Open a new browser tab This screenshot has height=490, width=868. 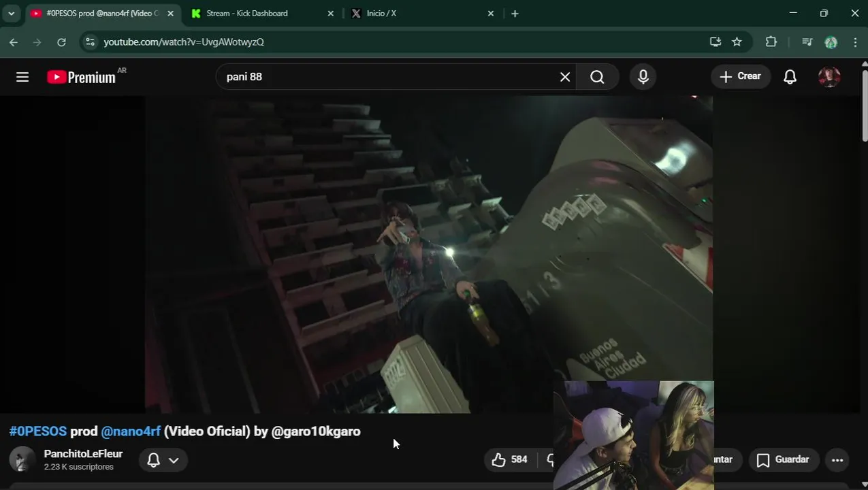click(515, 14)
